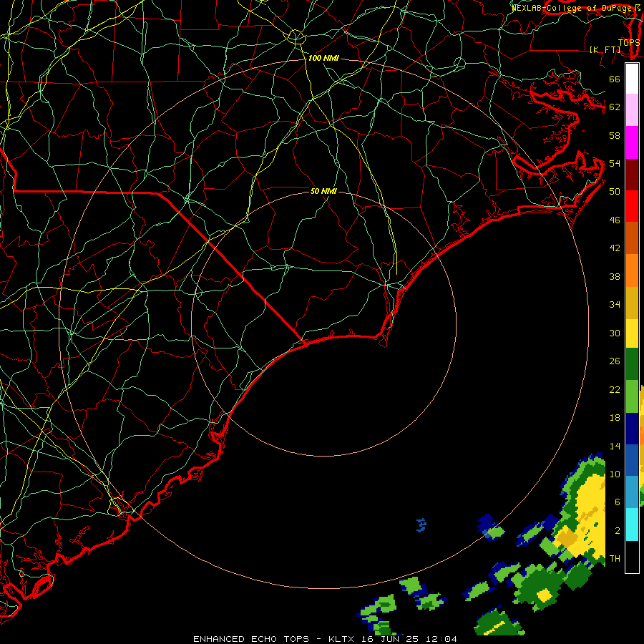Click the bright red 46-50 kft legend swatch
This screenshot has width=644, height=644.
[632, 206]
